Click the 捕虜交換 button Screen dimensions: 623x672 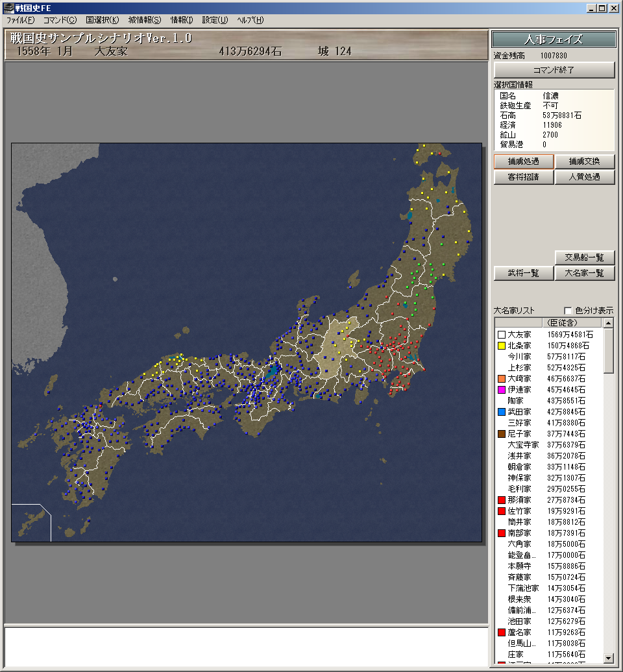coord(584,162)
